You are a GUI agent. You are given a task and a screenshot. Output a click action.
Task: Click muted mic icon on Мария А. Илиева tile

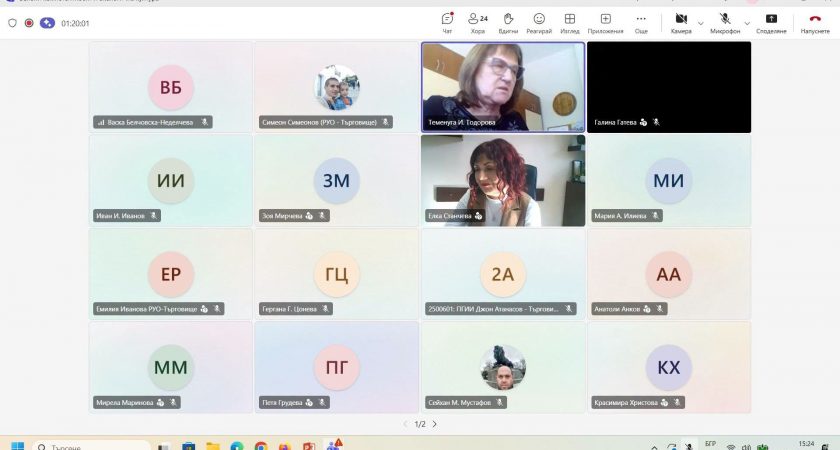655,216
